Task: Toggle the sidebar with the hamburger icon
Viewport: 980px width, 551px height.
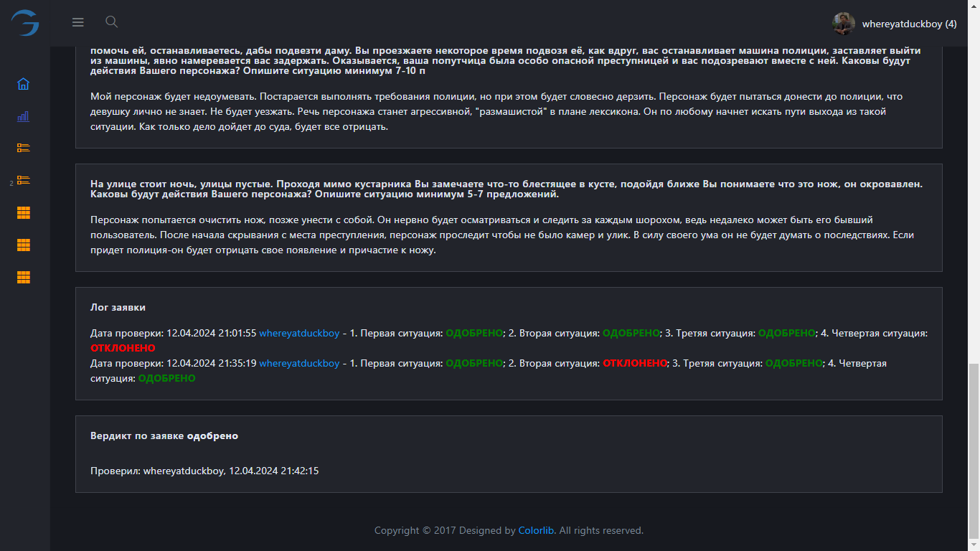Action: [78, 22]
